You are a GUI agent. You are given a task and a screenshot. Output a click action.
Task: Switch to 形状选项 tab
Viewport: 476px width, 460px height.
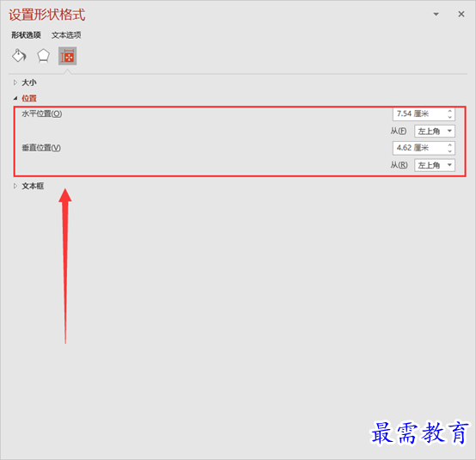pos(26,35)
